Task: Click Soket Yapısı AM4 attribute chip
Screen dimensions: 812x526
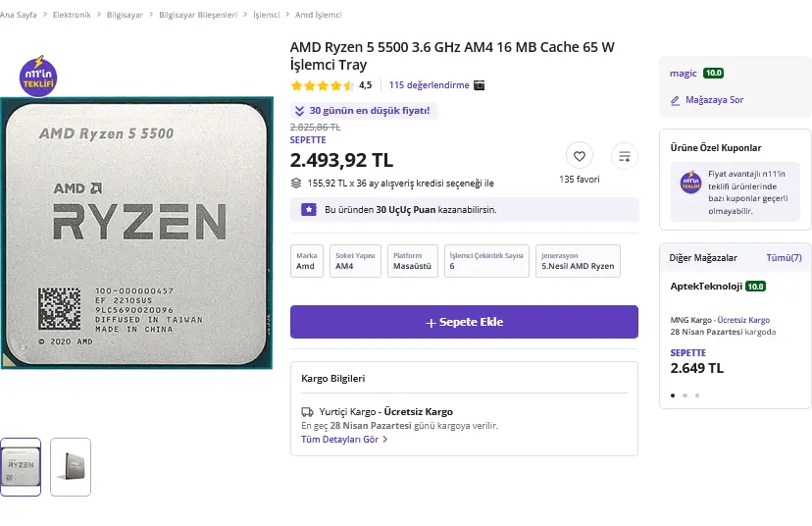Action: (x=355, y=261)
